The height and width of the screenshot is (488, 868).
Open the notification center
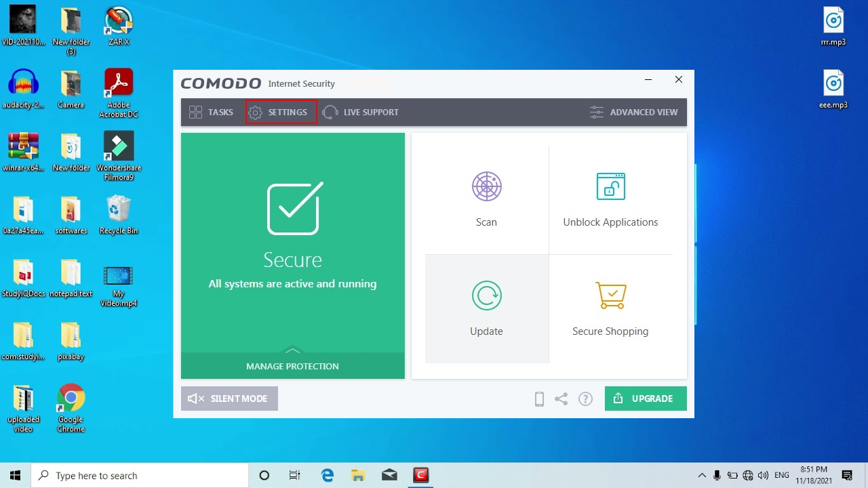click(847, 476)
